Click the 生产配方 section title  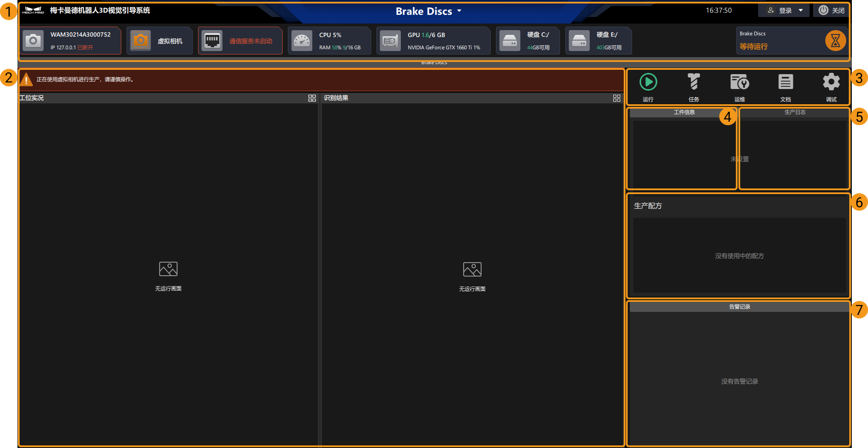648,206
